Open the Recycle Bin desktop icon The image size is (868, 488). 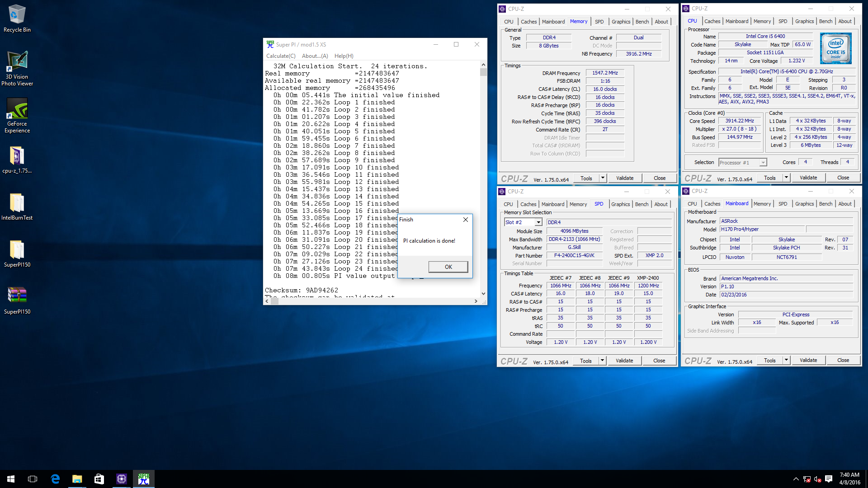click(17, 19)
